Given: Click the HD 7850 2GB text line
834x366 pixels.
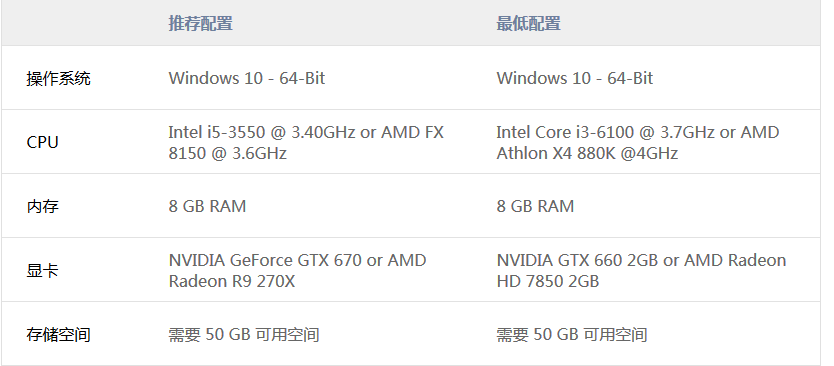Looking at the screenshot, I should click(x=548, y=281).
